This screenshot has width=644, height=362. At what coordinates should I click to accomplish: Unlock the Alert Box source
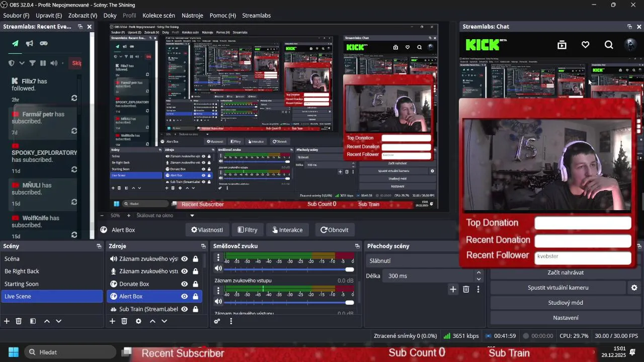[195, 297]
